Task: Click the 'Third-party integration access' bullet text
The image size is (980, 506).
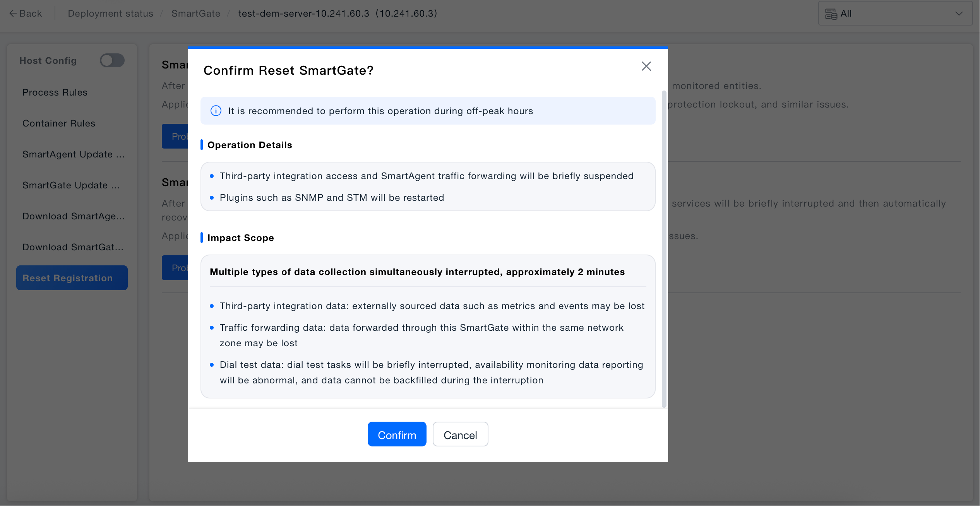Action: coord(427,176)
